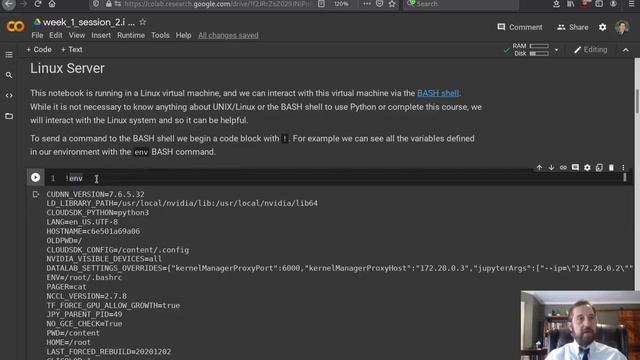The width and height of the screenshot is (640, 360).
Task: Open the table of contents sidebar icon
Action: [9, 55]
